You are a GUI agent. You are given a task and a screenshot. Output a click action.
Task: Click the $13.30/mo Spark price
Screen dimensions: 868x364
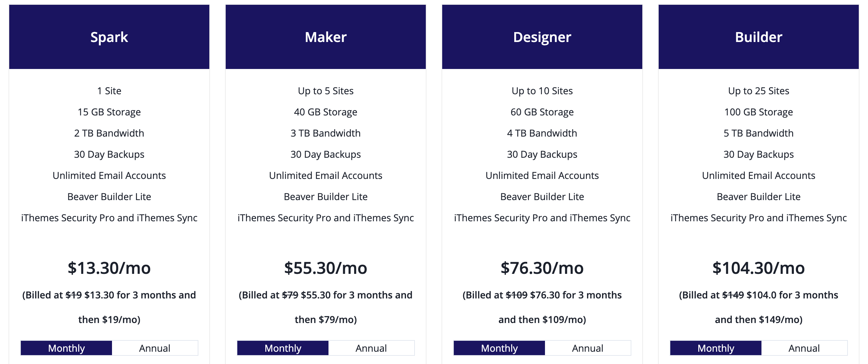pos(109,268)
